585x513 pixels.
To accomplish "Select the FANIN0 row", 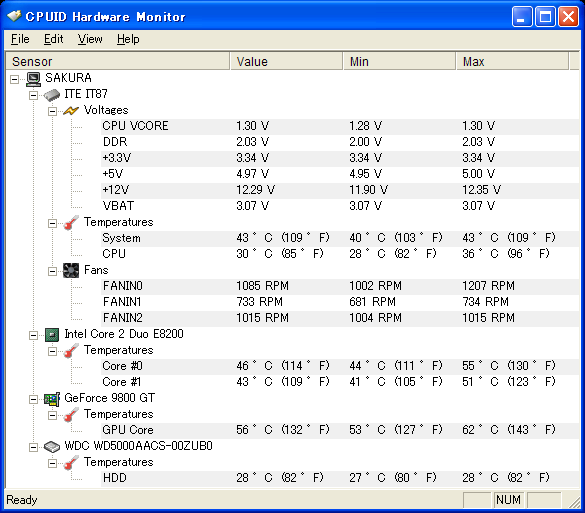I will tap(340, 287).
